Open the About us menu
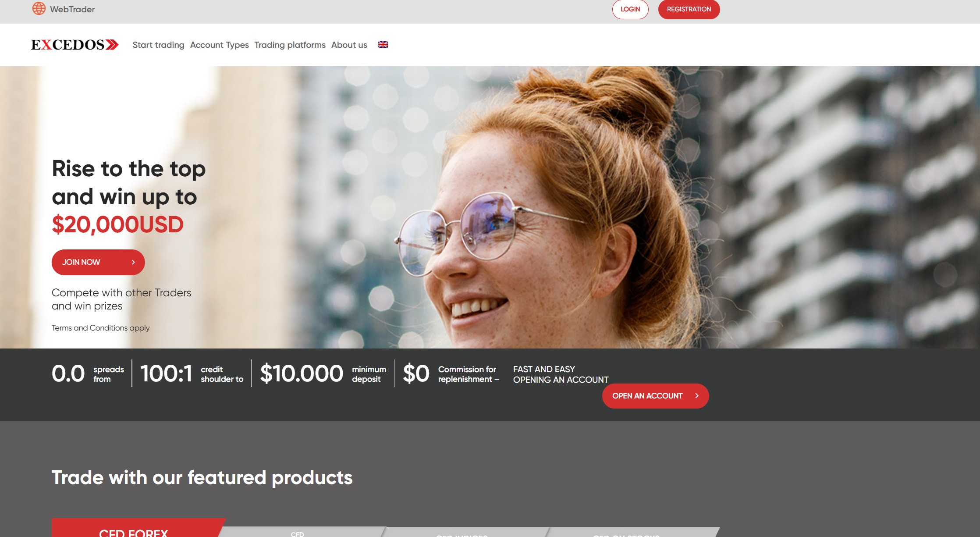This screenshot has width=980, height=537. 349,45
